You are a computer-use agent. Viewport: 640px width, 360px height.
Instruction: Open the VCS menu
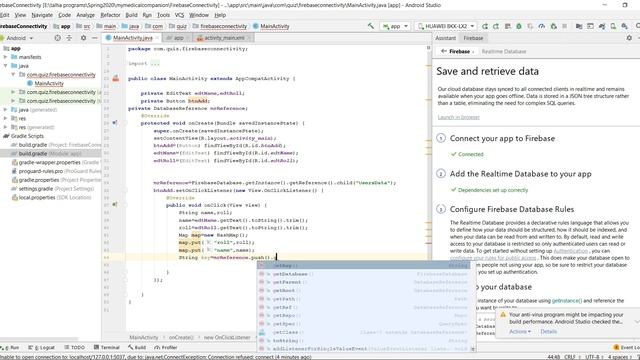click(179, 15)
